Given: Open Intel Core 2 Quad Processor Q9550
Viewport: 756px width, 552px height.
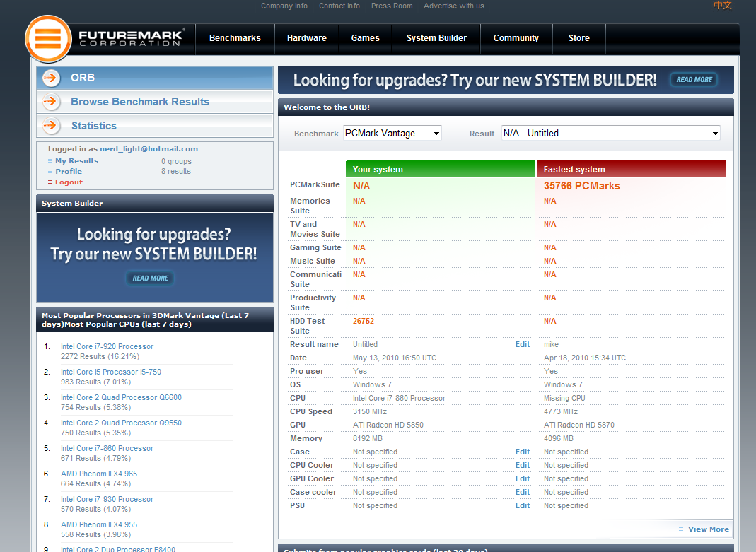Looking at the screenshot, I should click(121, 423).
